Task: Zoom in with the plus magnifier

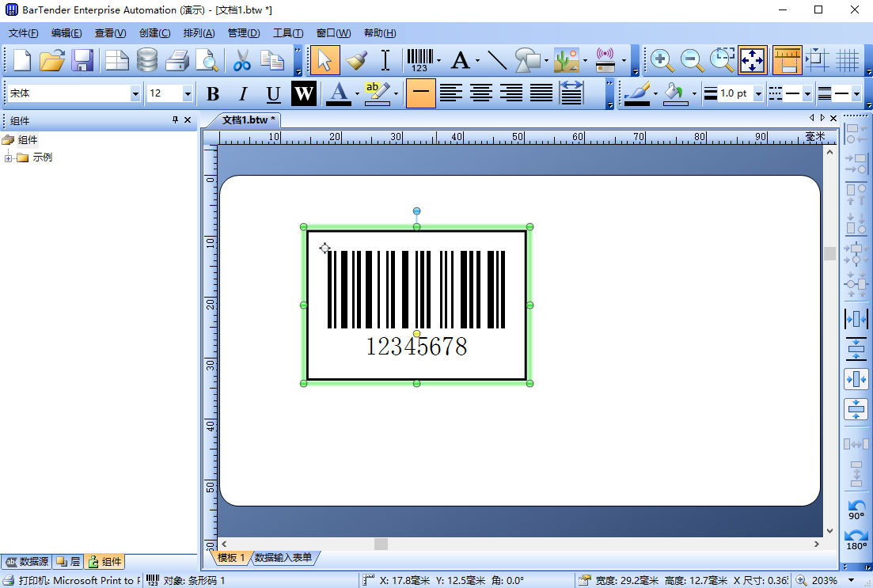Action: pyautogui.click(x=662, y=60)
